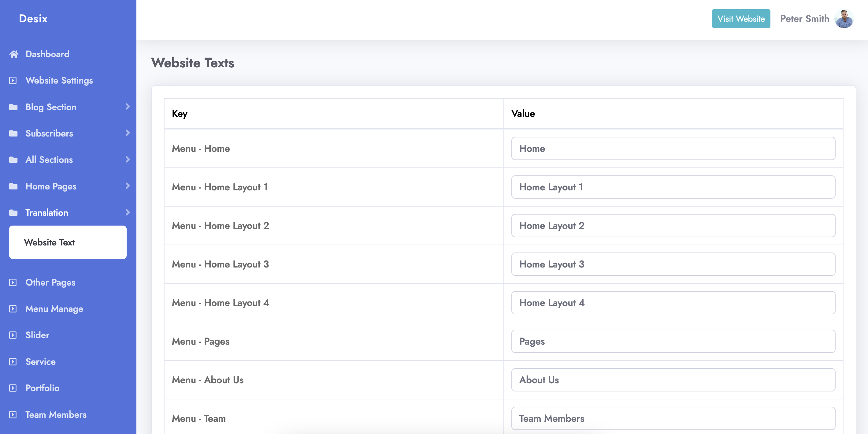Screen dimensions: 868x434
Task: Click the Dashboard home icon
Action: pyautogui.click(x=13, y=54)
